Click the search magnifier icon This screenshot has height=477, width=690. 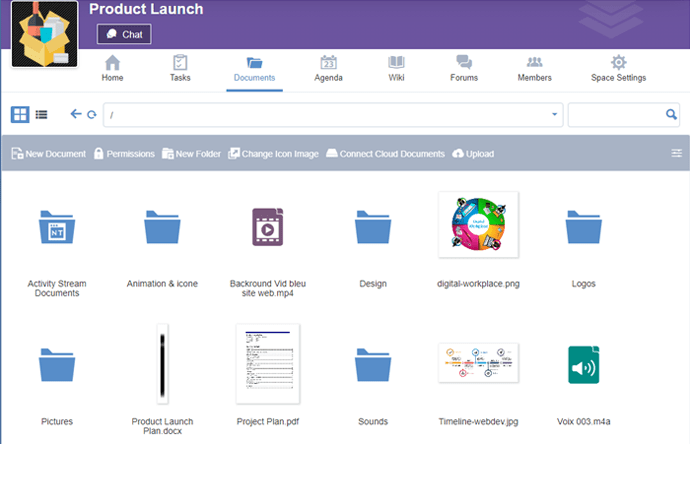click(x=672, y=115)
